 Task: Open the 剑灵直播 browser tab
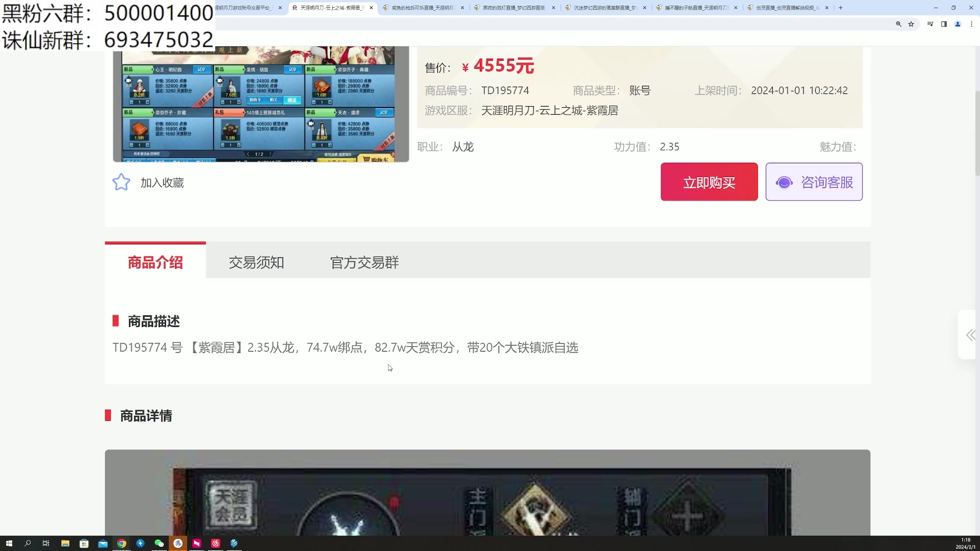787,8
